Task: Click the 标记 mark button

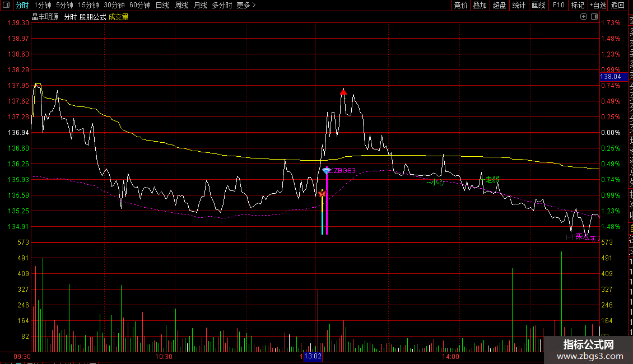Action: [578, 5]
